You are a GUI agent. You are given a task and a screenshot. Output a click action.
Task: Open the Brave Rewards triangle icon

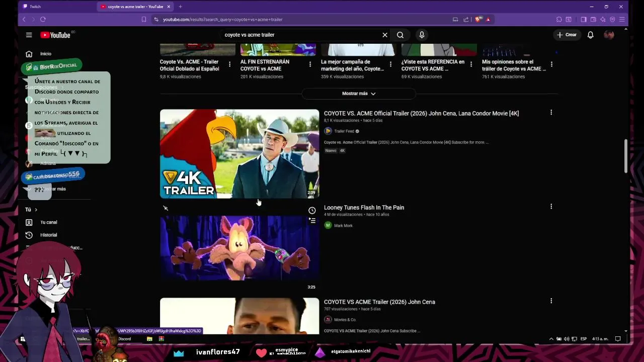pyautogui.click(x=488, y=19)
